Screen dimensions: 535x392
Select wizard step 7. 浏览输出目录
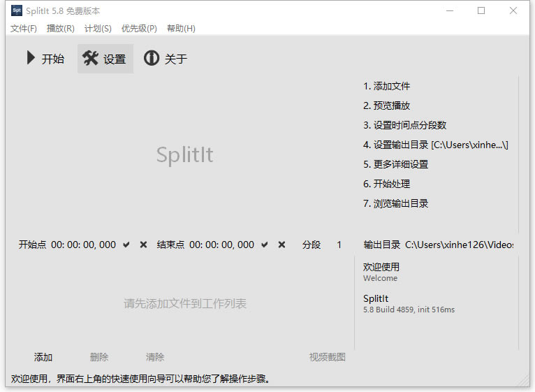tap(396, 203)
